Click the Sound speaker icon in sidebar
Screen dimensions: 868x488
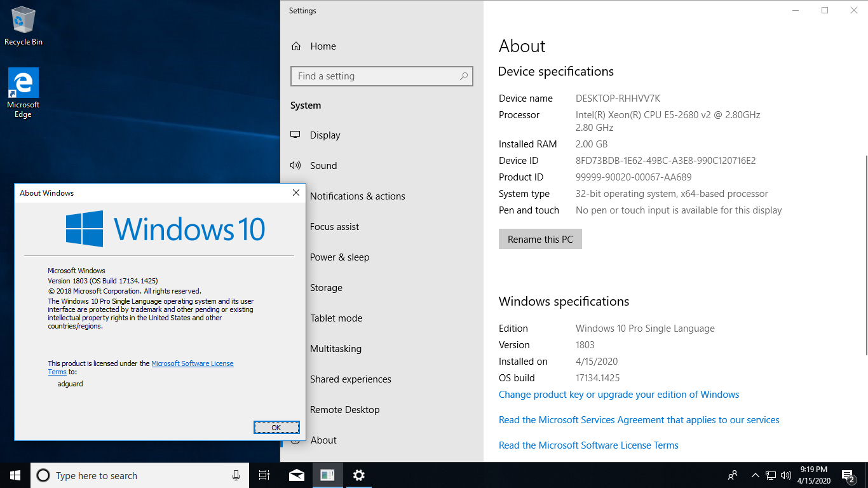pyautogui.click(x=295, y=166)
